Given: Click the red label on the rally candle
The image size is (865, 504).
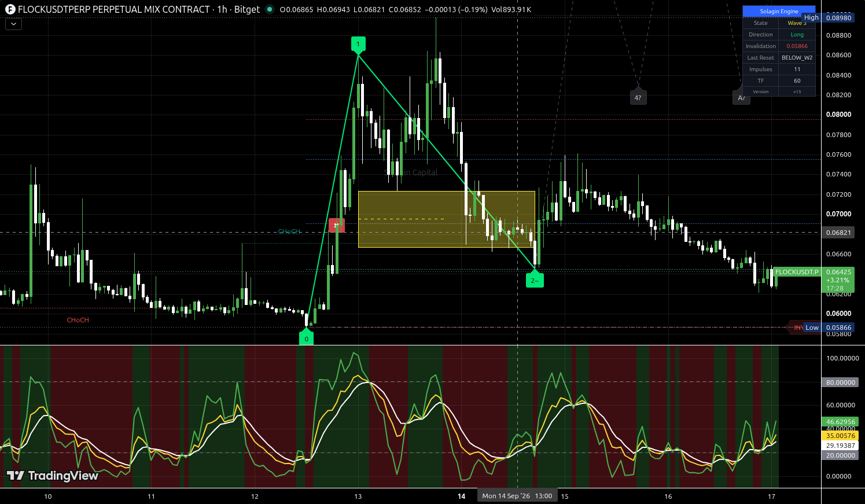Looking at the screenshot, I should click(x=337, y=225).
